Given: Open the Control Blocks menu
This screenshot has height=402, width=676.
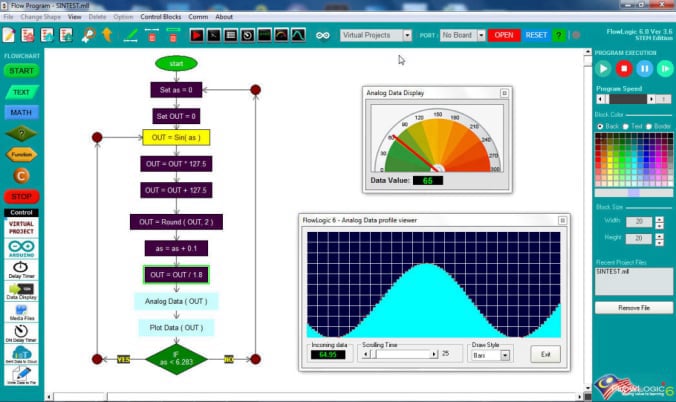Looking at the screenshot, I should click(160, 17).
